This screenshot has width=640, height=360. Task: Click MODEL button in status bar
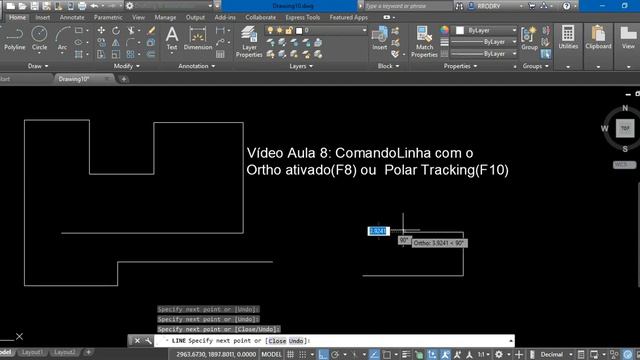271,354
